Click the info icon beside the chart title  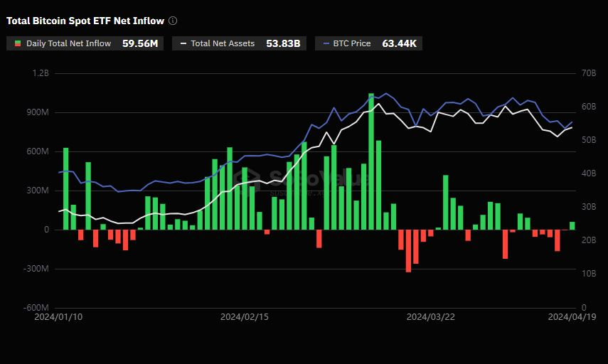(x=174, y=21)
